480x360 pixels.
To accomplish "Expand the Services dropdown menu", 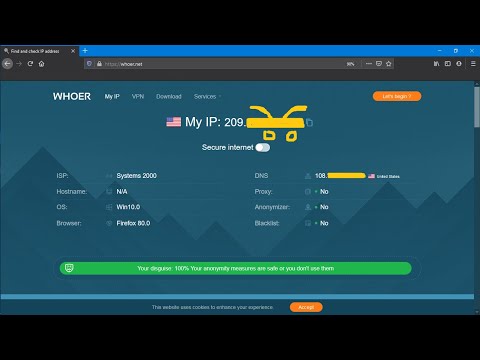I will point(207,97).
